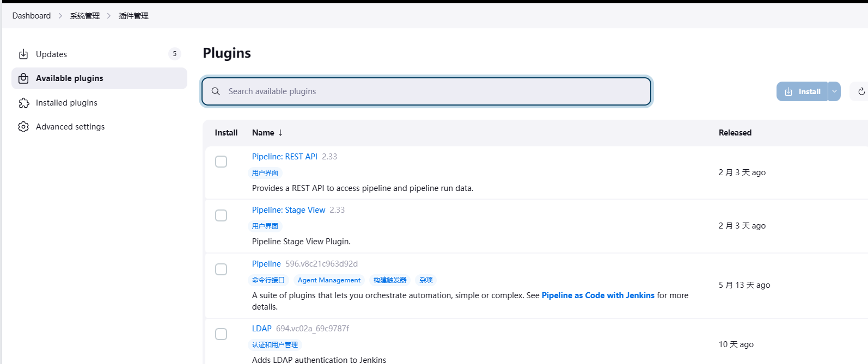The width and height of the screenshot is (868, 364).
Task: Click the 认证和用户管理 tag under LDAP
Action: click(275, 345)
